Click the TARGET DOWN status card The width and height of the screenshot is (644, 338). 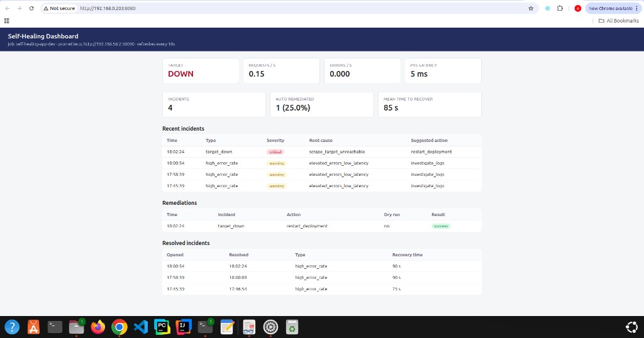tap(201, 70)
